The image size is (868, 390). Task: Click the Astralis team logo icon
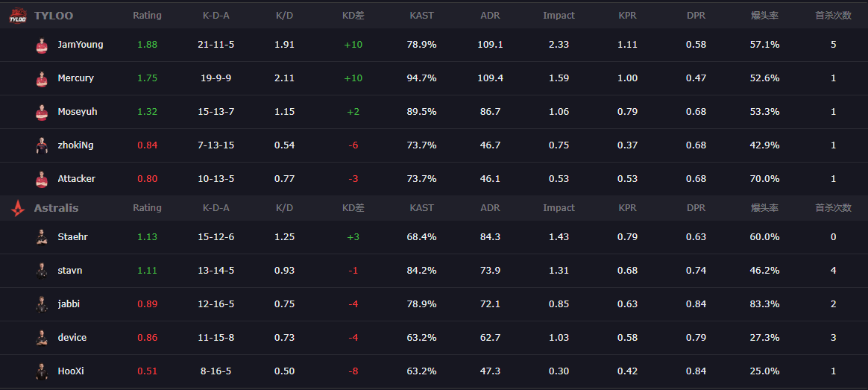click(17, 208)
